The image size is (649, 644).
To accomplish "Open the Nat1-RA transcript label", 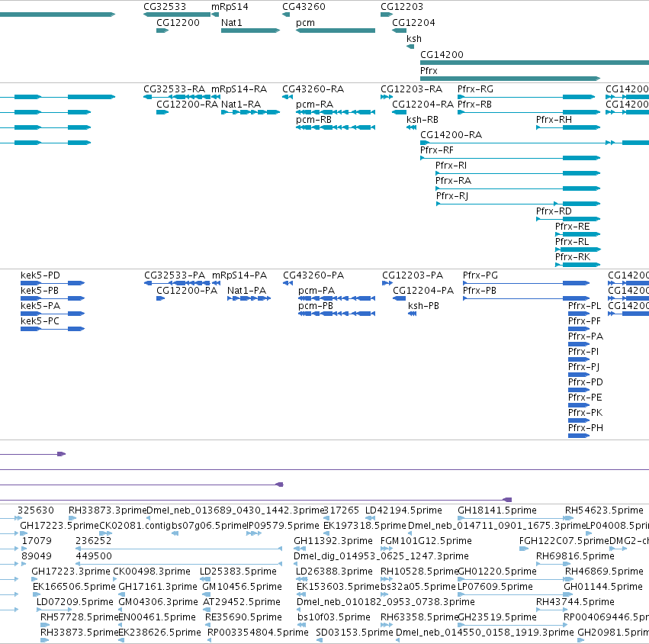I will [x=241, y=105].
